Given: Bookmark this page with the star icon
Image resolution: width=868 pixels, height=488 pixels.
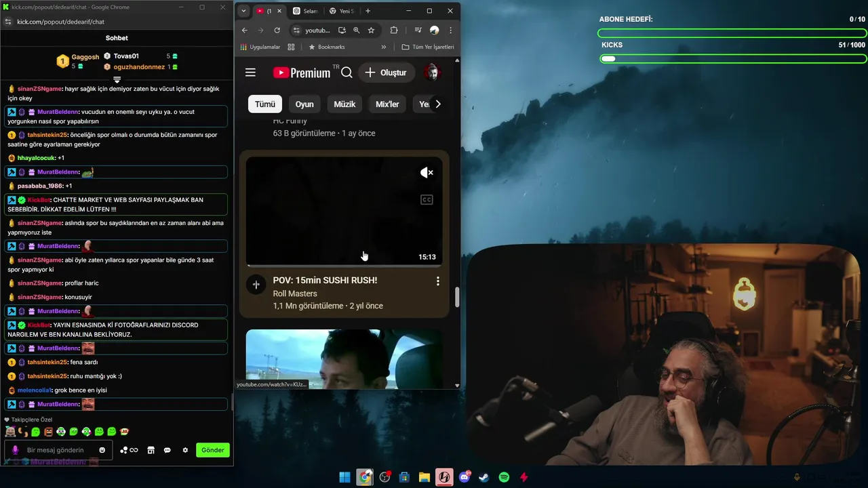Looking at the screenshot, I should pos(371,30).
